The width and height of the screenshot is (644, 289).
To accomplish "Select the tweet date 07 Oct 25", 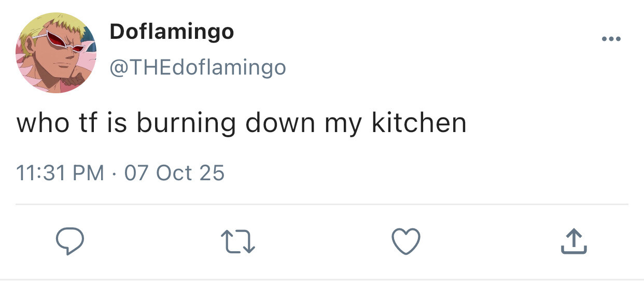I will coord(174,172).
